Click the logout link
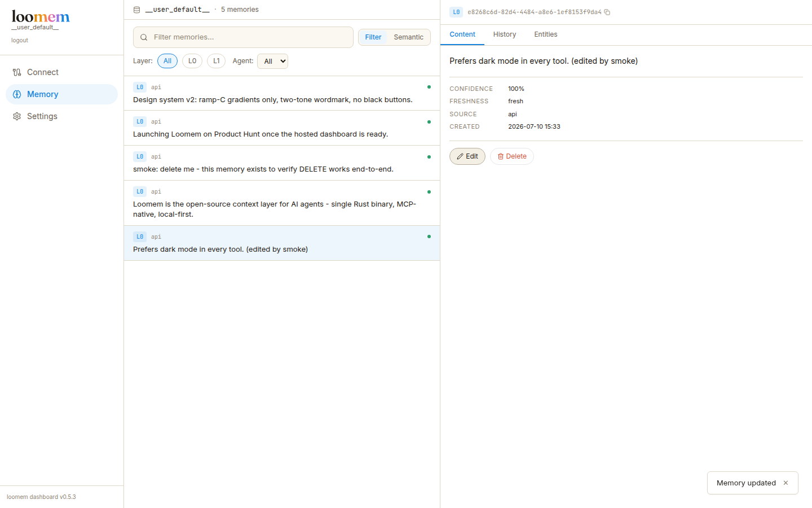This screenshot has height=508, width=812. click(x=20, y=41)
